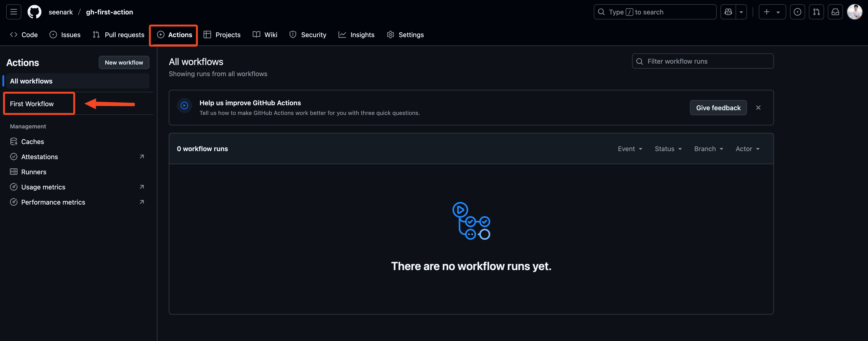Open pull requests icon in header
The height and width of the screenshot is (341, 868).
[x=816, y=12]
